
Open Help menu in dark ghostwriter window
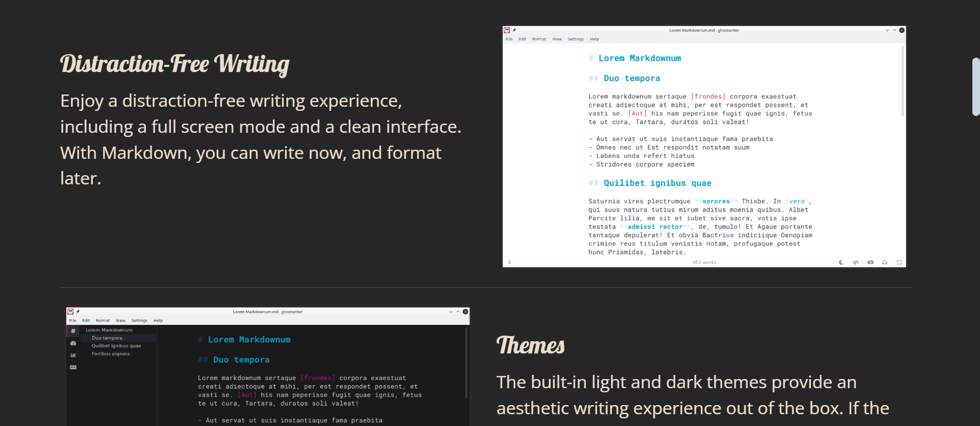(x=158, y=320)
